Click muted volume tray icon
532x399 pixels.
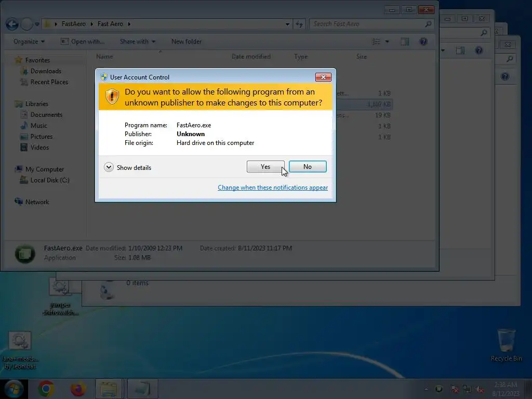480,389
